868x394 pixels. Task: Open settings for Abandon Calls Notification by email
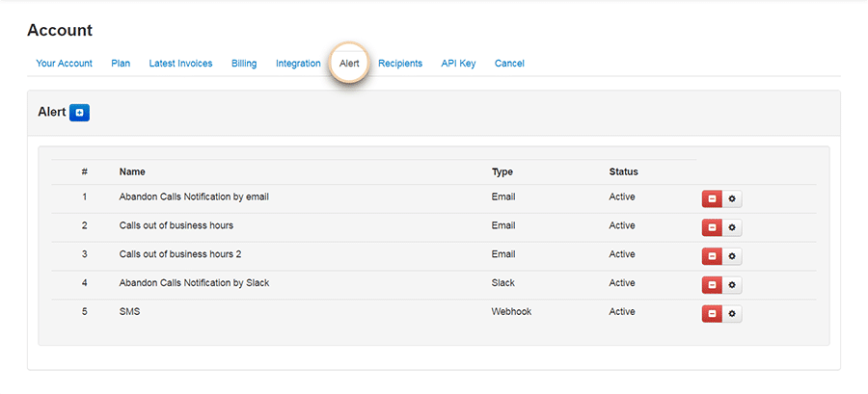[732, 199]
